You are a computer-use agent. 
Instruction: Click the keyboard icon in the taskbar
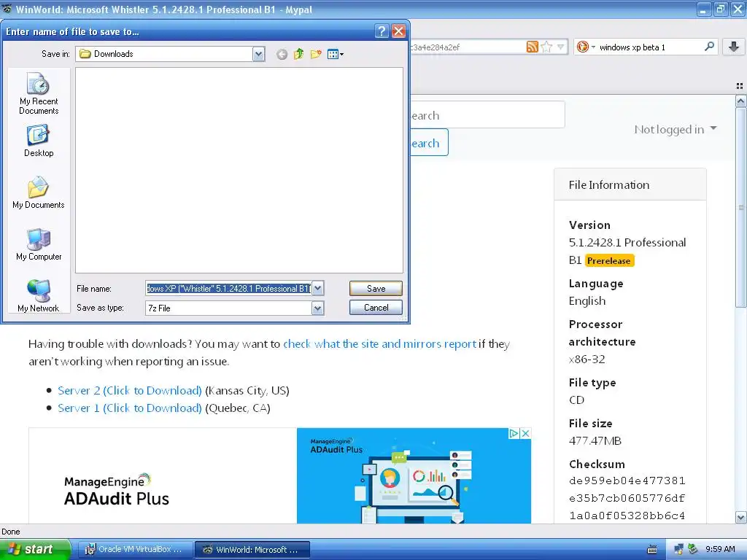pos(652,550)
